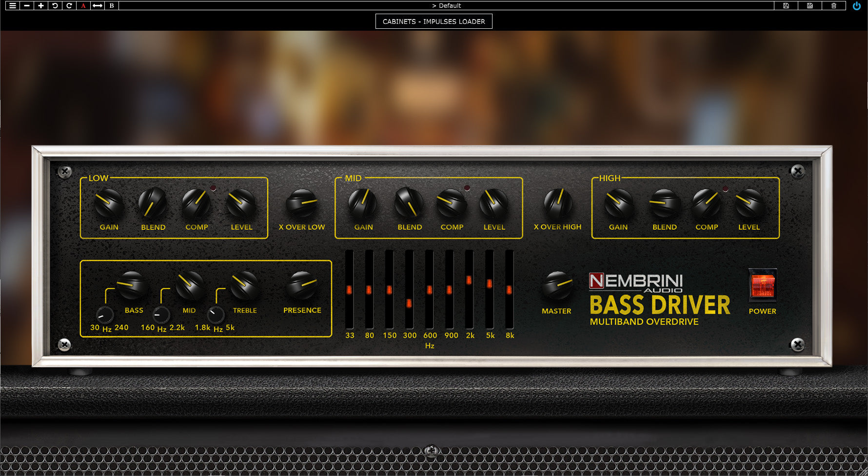The width and height of the screenshot is (868, 476).
Task: Save the current preset
Action: [787, 5]
